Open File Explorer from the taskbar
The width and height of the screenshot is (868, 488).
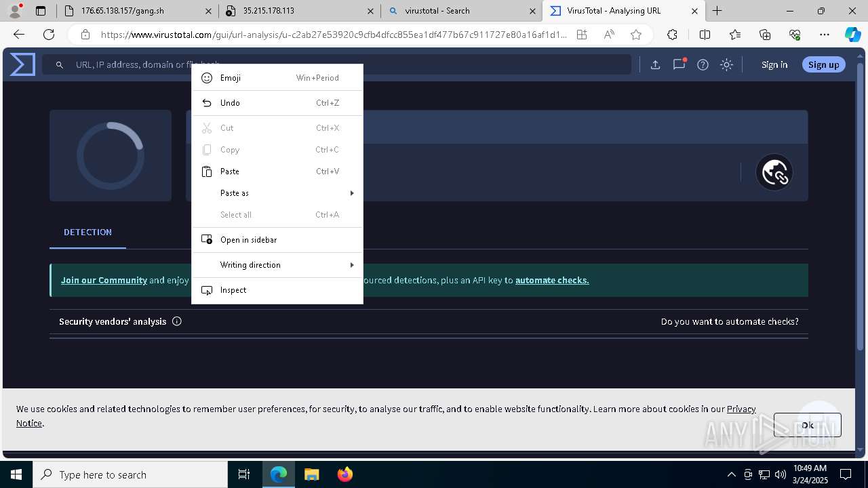(311, 474)
